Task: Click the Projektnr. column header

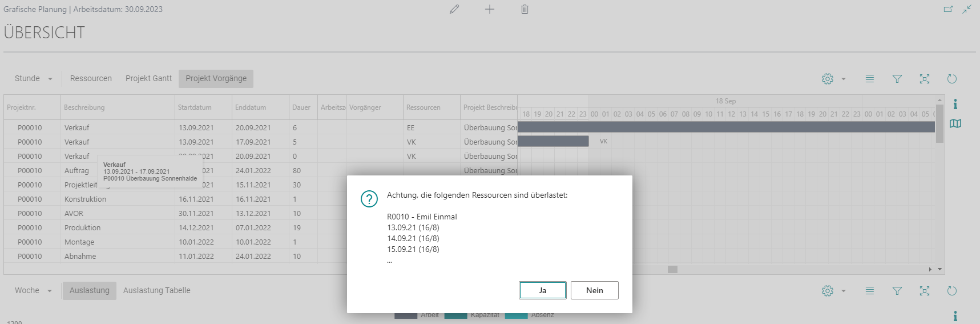Action: (x=32, y=107)
